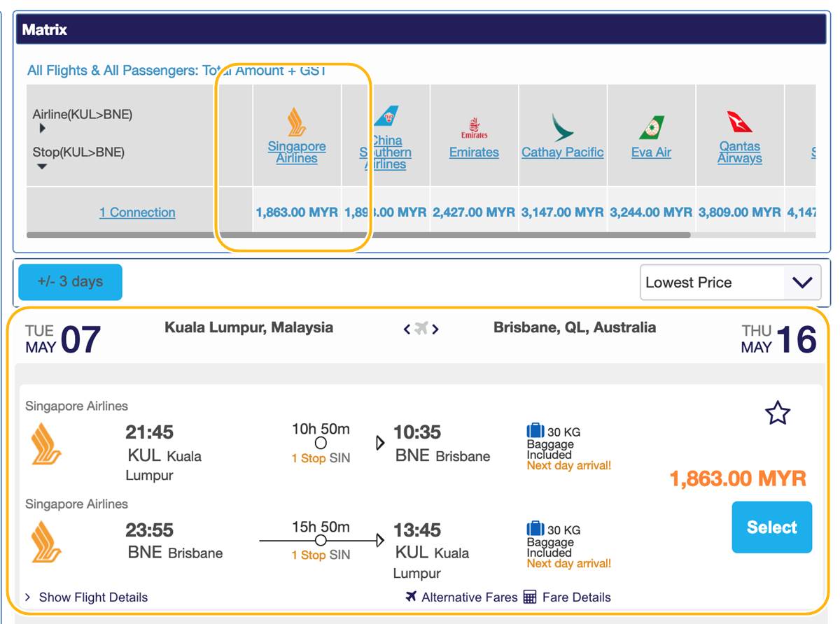Open Fare Details
Image resolution: width=840 pixels, height=624 pixels.
(x=576, y=597)
